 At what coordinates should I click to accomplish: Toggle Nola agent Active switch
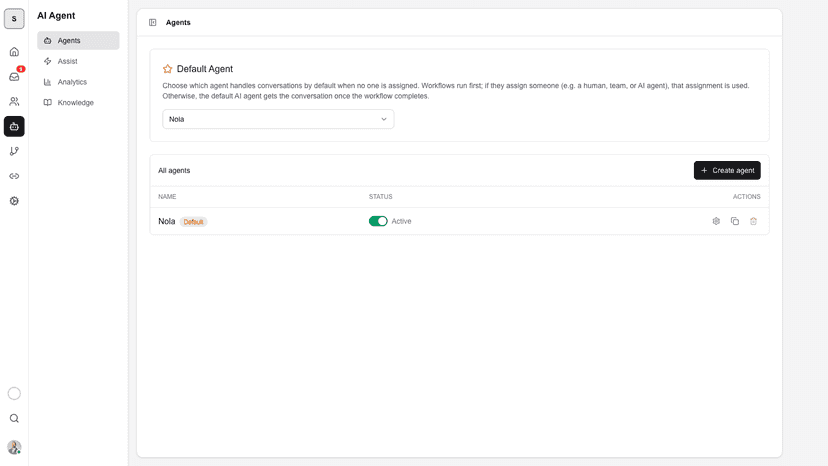378,221
